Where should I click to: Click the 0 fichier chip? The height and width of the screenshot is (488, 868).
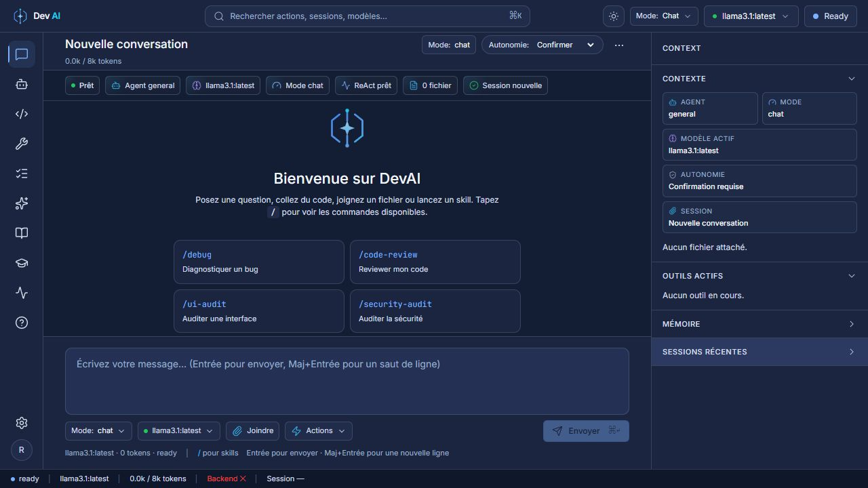click(430, 85)
